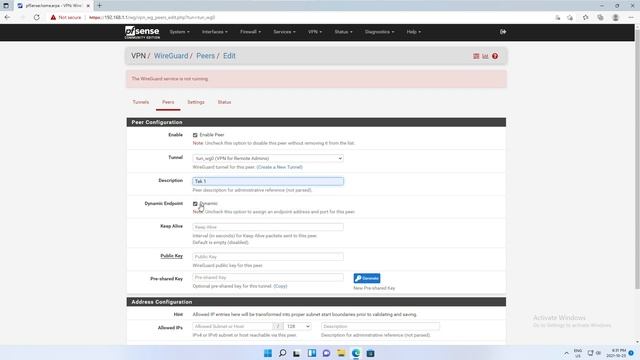Open the notification badge at taskbar end
The width and height of the screenshot is (640, 360).
click(631, 353)
